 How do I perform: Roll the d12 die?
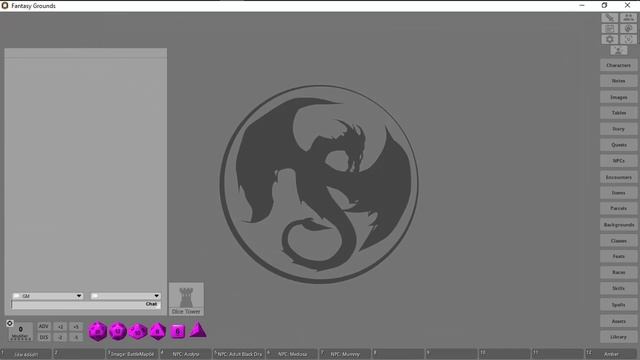pyautogui.click(x=118, y=331)
